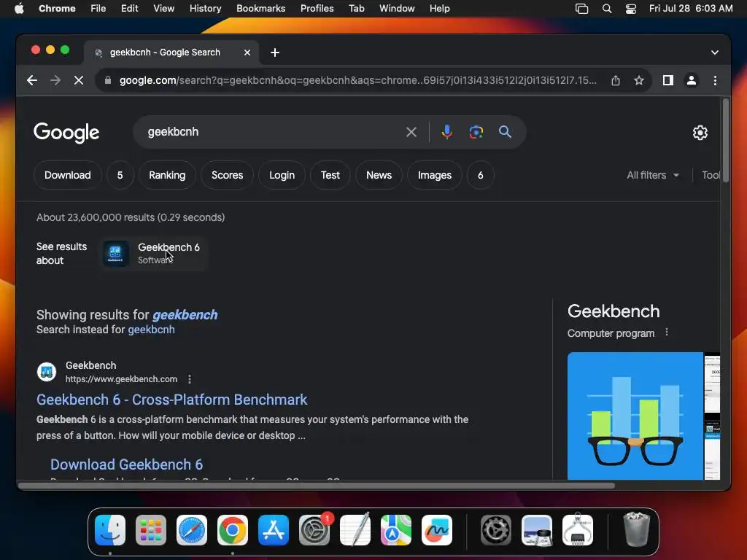This screenshot has height=560, width=747.
Task: Open Freeform from the Dock
Action: pos(437,530)
